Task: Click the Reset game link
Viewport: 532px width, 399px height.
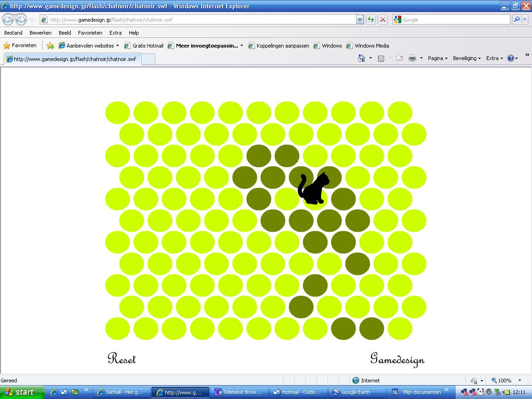Action: click(x=122, y=358)
